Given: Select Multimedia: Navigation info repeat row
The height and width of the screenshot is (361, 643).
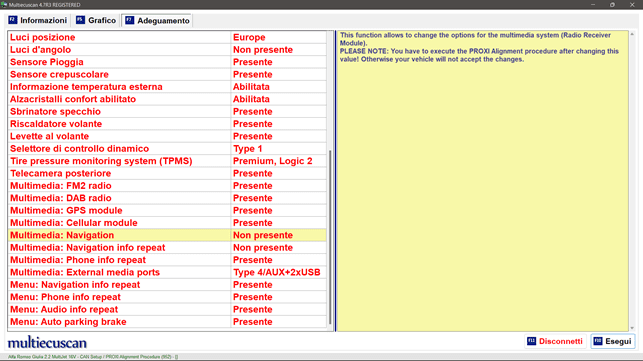Looking at the screenshot, I should (167, 247).
